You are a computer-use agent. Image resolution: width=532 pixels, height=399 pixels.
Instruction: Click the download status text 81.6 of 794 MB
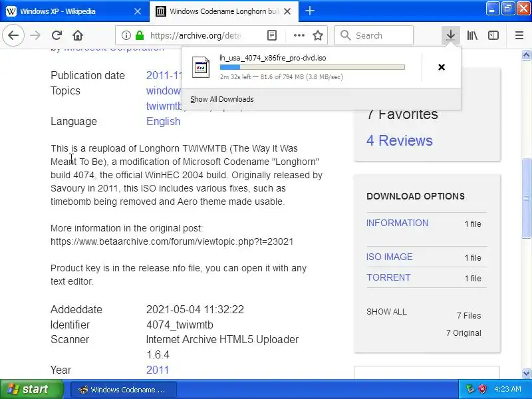tap(282, 77)
